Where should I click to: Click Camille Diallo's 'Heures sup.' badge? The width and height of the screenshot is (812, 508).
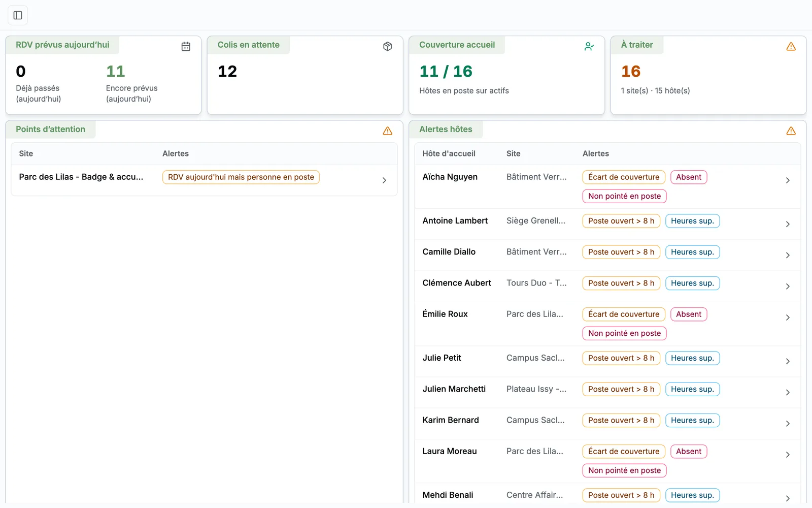point(692,252)
